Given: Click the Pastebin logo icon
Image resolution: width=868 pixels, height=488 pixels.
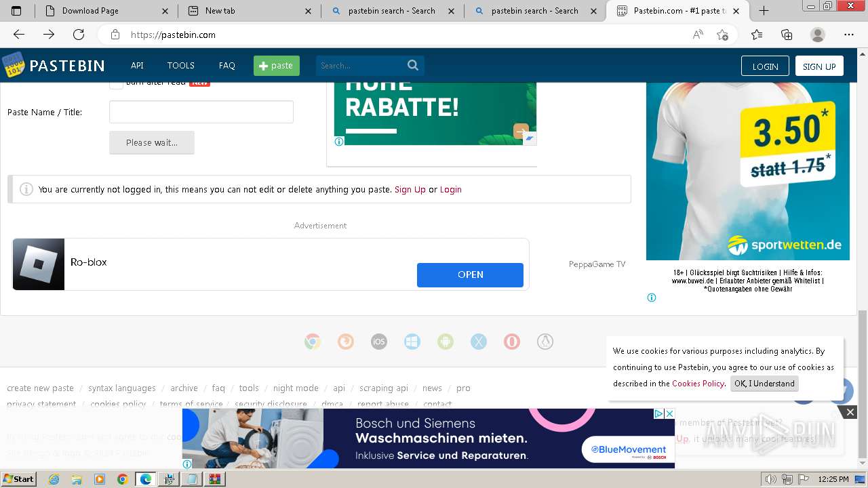Looking at the screenshot, I should tap(14, 65).
